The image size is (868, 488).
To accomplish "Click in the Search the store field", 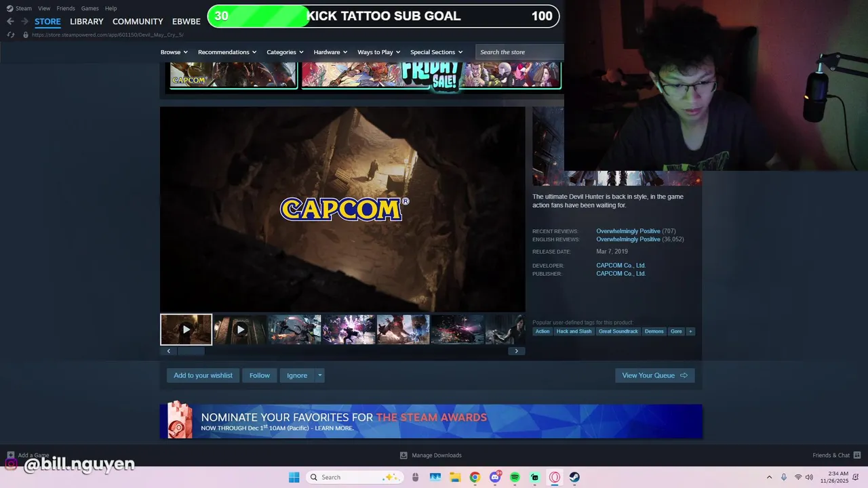I will click(x=519, y=52).
